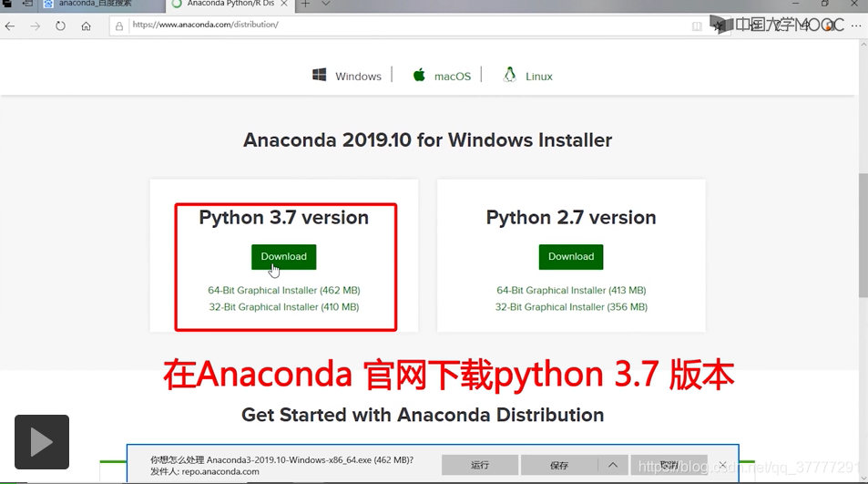Click the Apple macOS logo icon
The height and width of the screenshot is (484, 868).
(419, 75)
